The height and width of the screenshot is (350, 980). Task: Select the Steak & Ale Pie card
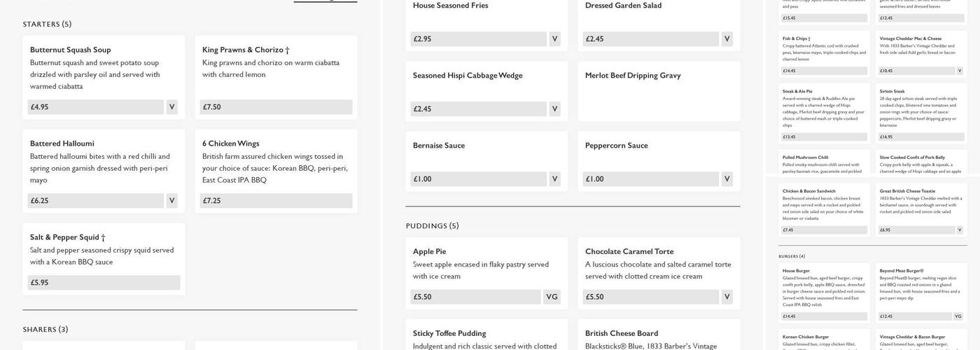[x=824, y=112]
